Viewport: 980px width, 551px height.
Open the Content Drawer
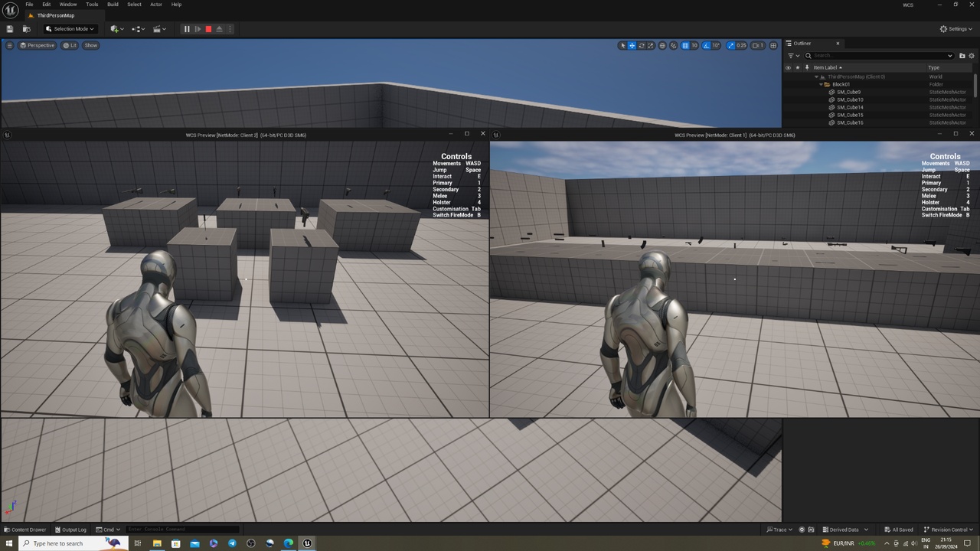click(x=25, y=530)
